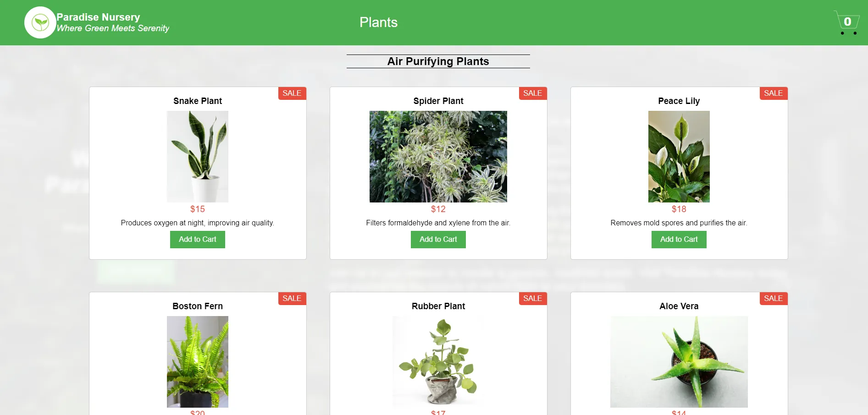Viewport: 868px width, 415px height.
Task: Click the SALE badge on Snake Plant
Action: pos(292,93)
